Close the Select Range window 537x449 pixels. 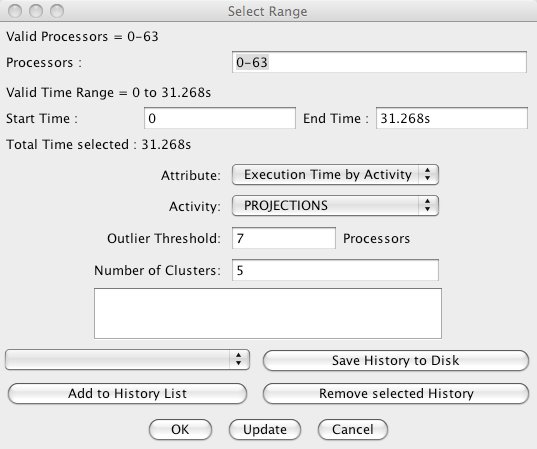[x=15, y=11]
